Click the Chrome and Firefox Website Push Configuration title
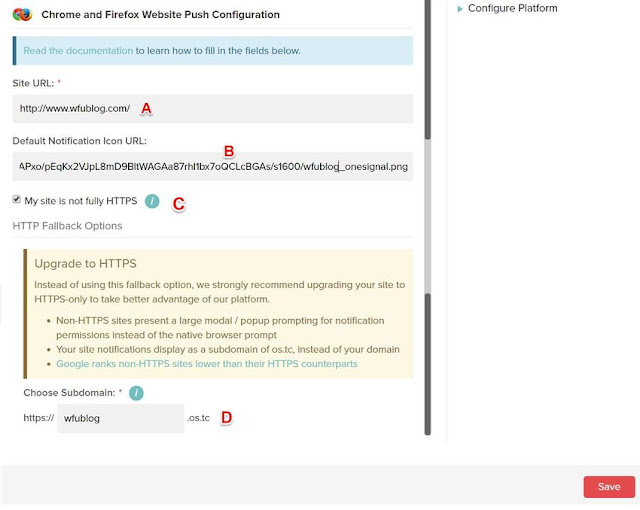 pyautogui.click(x=160, y=15)
